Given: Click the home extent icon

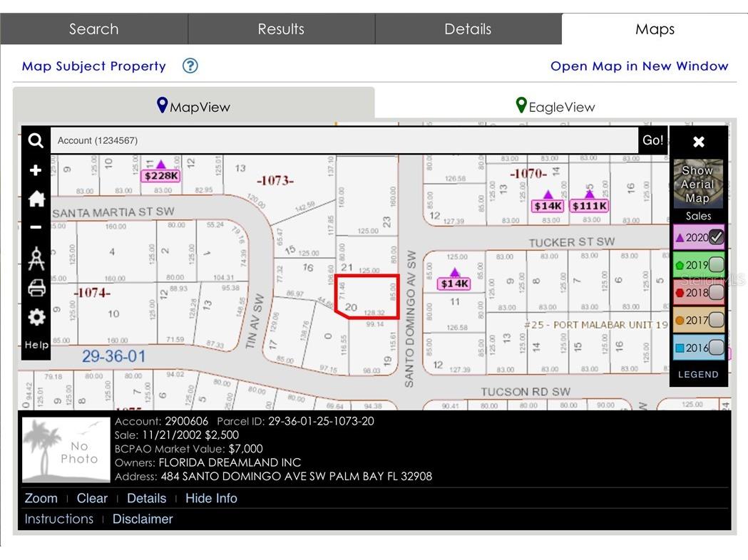Looking at the screenshot, I should 36,199.
